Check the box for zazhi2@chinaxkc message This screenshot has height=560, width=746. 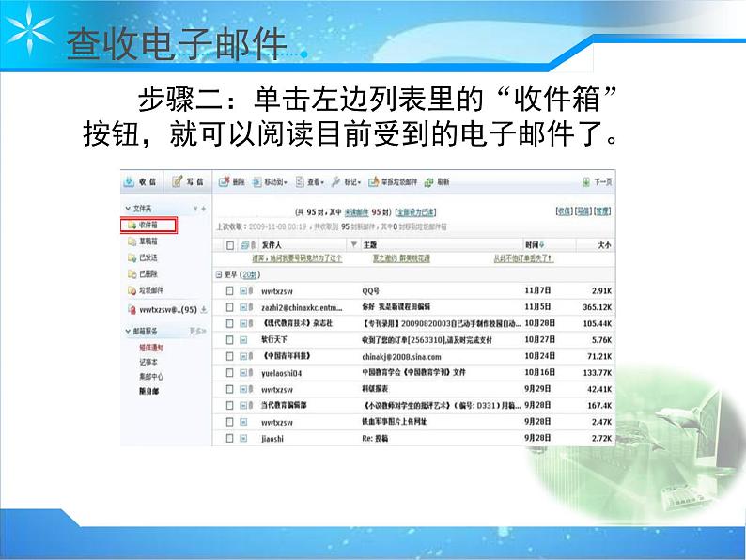coord(230,307)
